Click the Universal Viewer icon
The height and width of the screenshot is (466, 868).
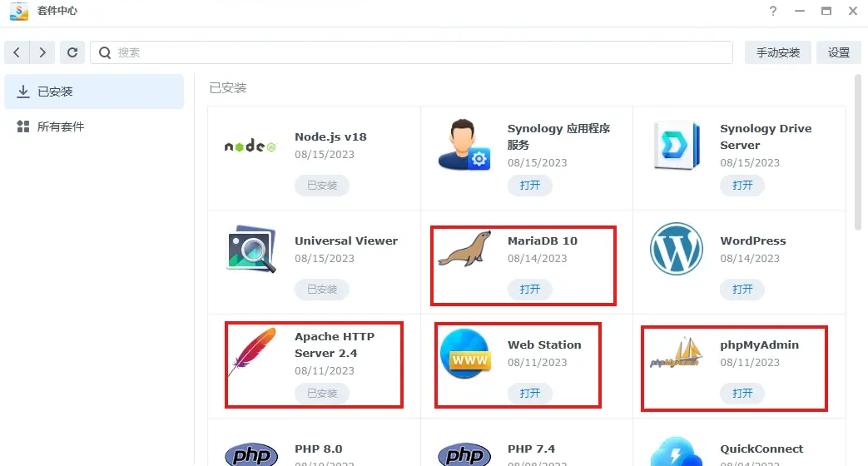click(x=251, y=249)
